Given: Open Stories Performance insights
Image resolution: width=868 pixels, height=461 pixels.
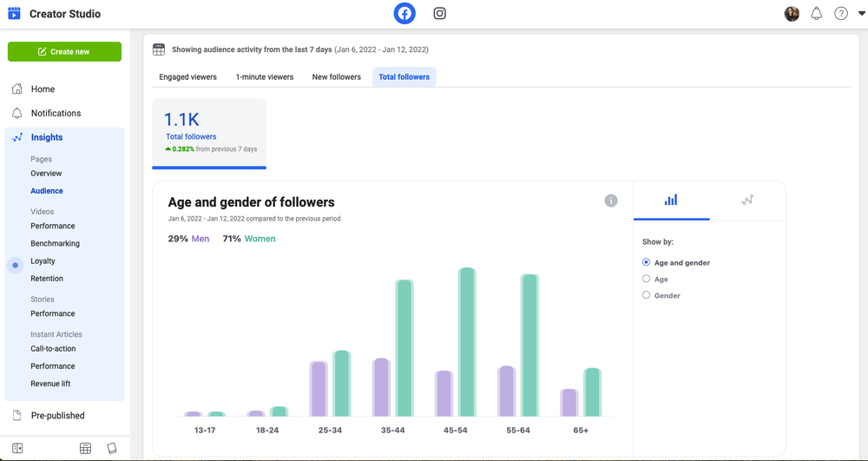Looking at the screenshot, I should tap(53, 313).
